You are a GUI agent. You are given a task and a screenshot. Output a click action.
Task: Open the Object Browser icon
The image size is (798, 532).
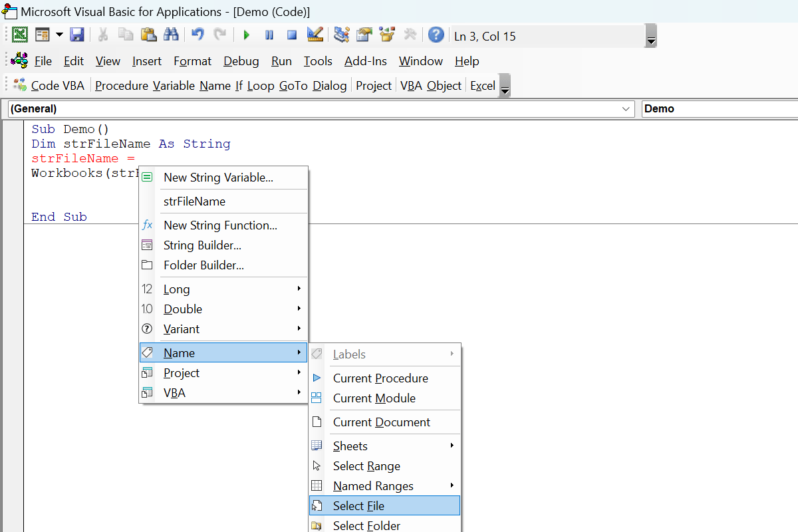tap(387, 35)
